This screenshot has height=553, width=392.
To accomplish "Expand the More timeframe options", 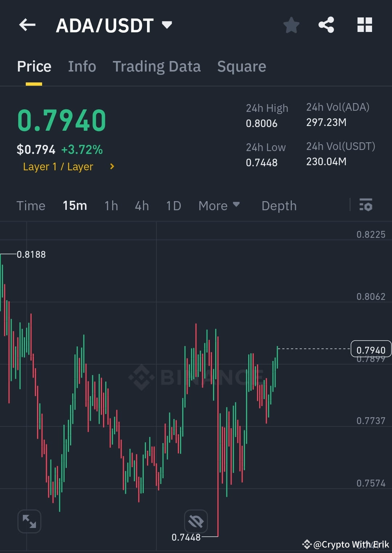I will click(219, 206).
